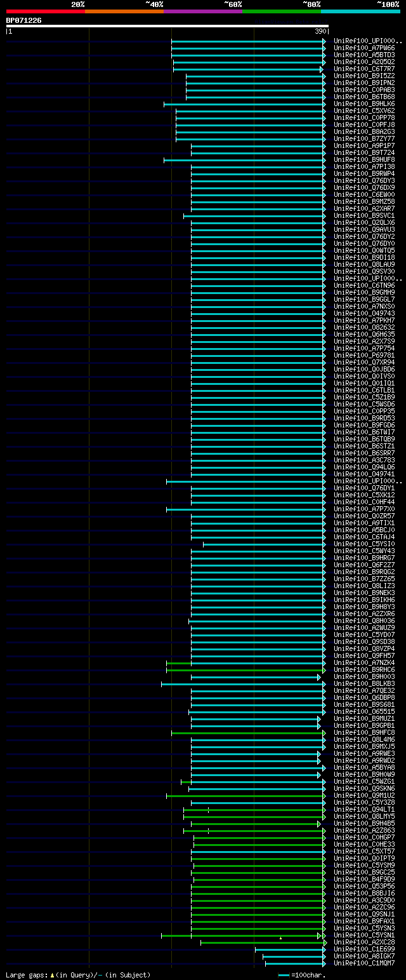Screen dimensions: 406x980
Task: Select the label UniRef100_Q76DY3
Action: point(364,181)
